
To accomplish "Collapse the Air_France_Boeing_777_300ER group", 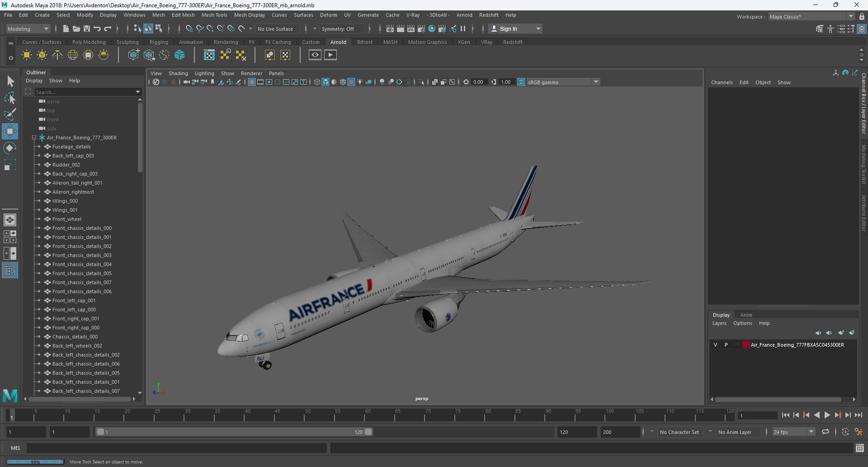I will pos(34,138).
